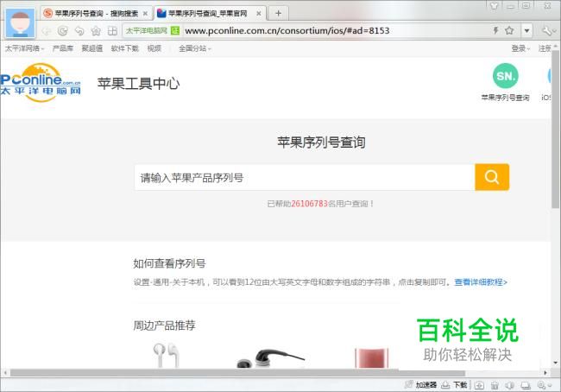Click the orange search magnifier button

492,177
